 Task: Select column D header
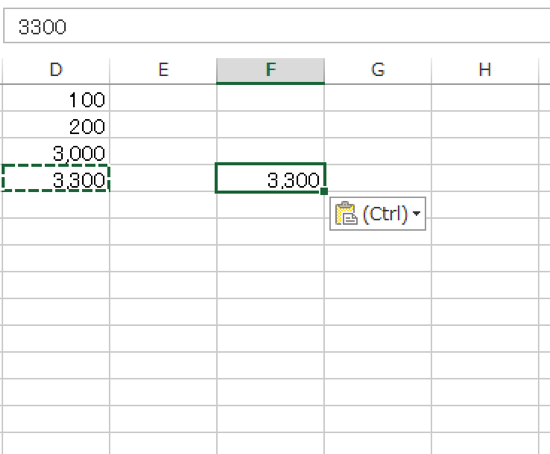[56, 71]
